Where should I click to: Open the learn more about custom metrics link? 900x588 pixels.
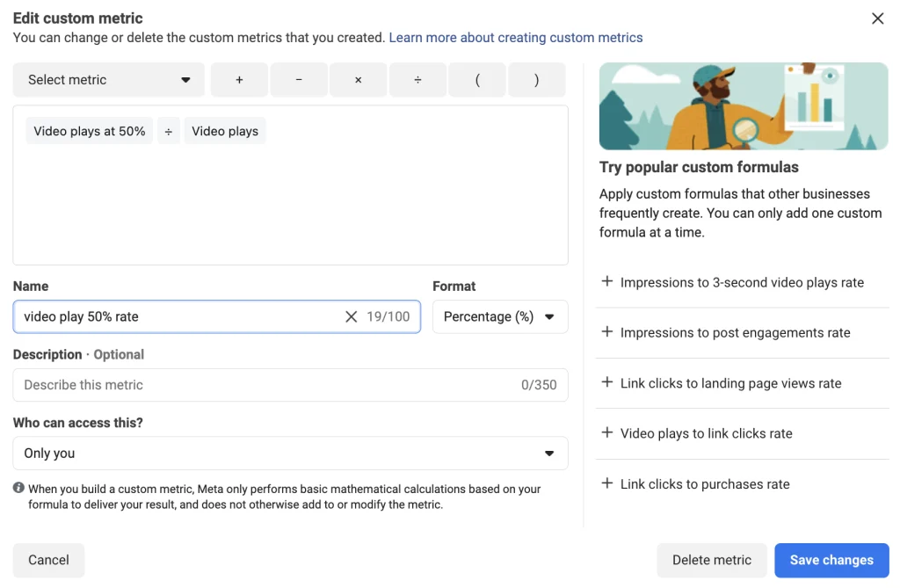tap(516, 37)
